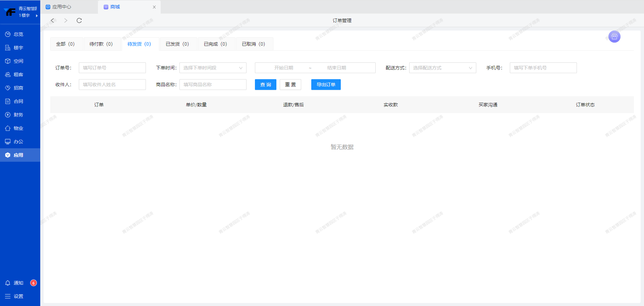Image resolution: width=644 pixels, height=306 pixels.
Task: Click the refresh page icon
Action: click(x=79, y=20)
